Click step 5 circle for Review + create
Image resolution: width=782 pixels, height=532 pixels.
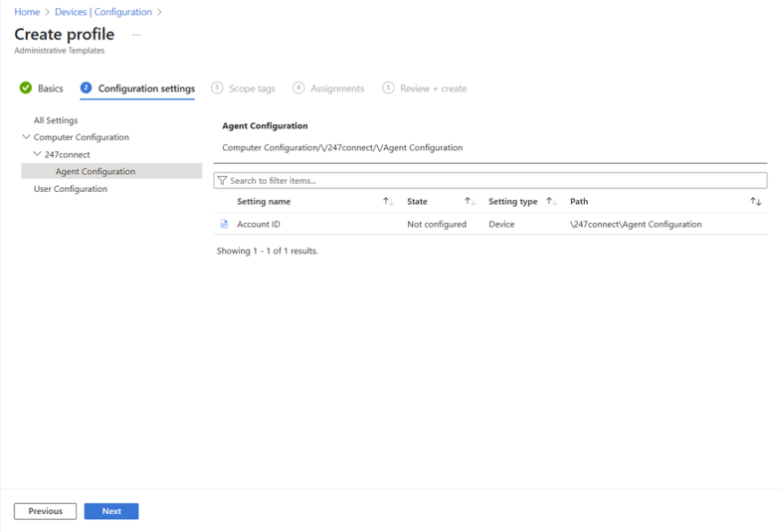(388, 88)
